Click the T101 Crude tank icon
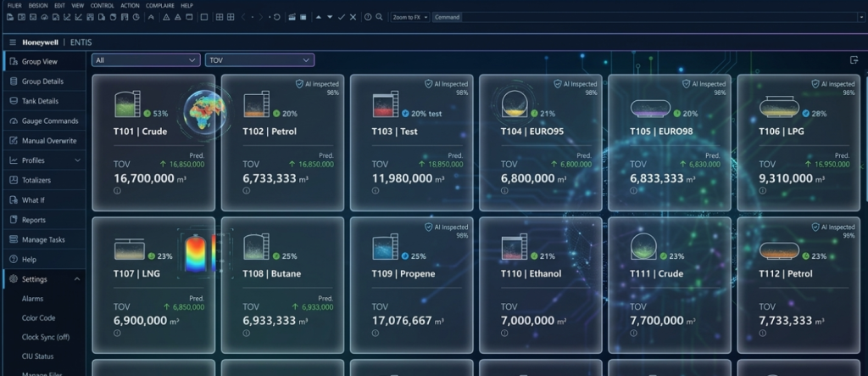 tap(127, 104)
